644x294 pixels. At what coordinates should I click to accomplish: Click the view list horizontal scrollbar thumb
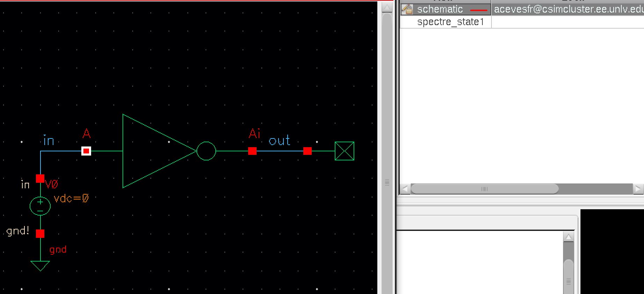coord(484,189)
